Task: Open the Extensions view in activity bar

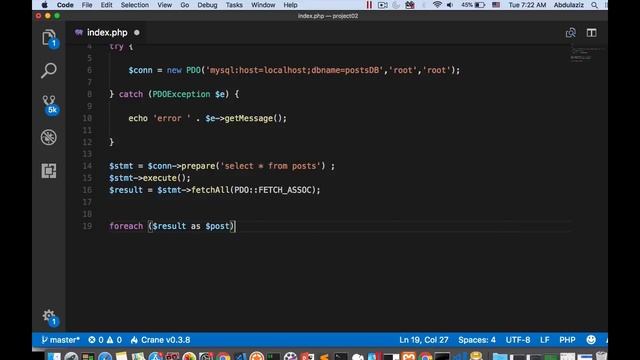Action: pos(49,171)
